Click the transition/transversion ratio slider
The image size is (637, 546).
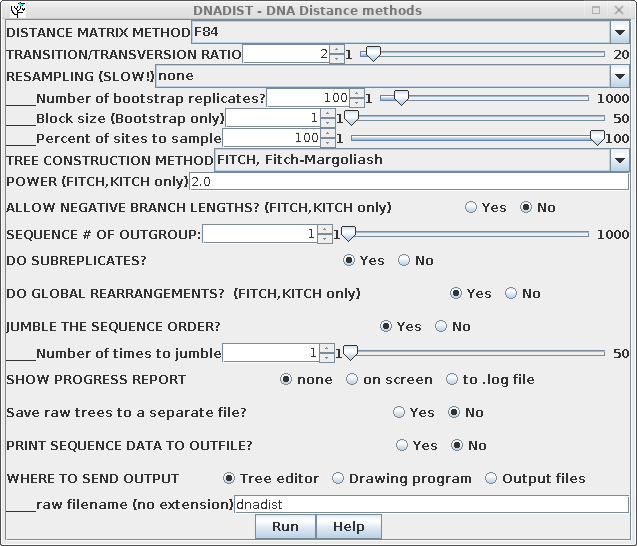click(490, 54)
